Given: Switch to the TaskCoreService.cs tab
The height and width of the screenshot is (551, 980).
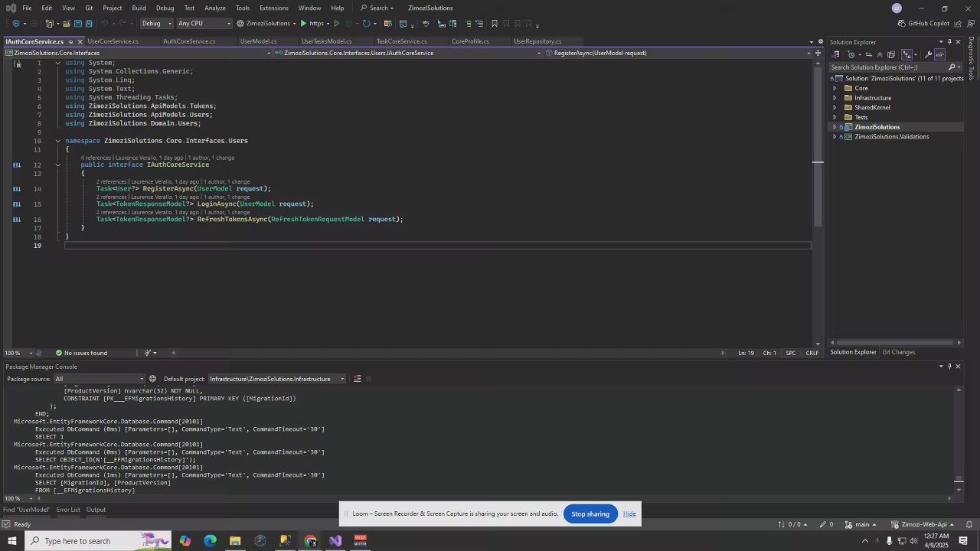Looking at the screenshot, I should [x=401, y=41].
